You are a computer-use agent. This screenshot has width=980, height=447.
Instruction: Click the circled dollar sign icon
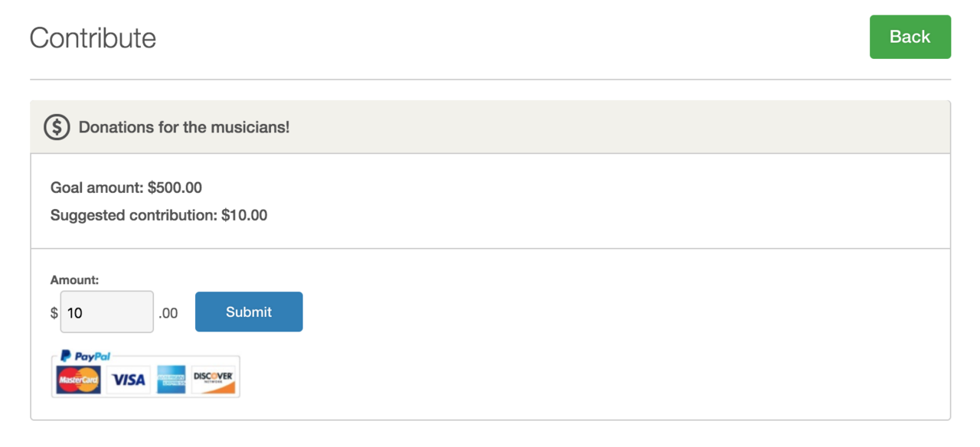point(57,127)
